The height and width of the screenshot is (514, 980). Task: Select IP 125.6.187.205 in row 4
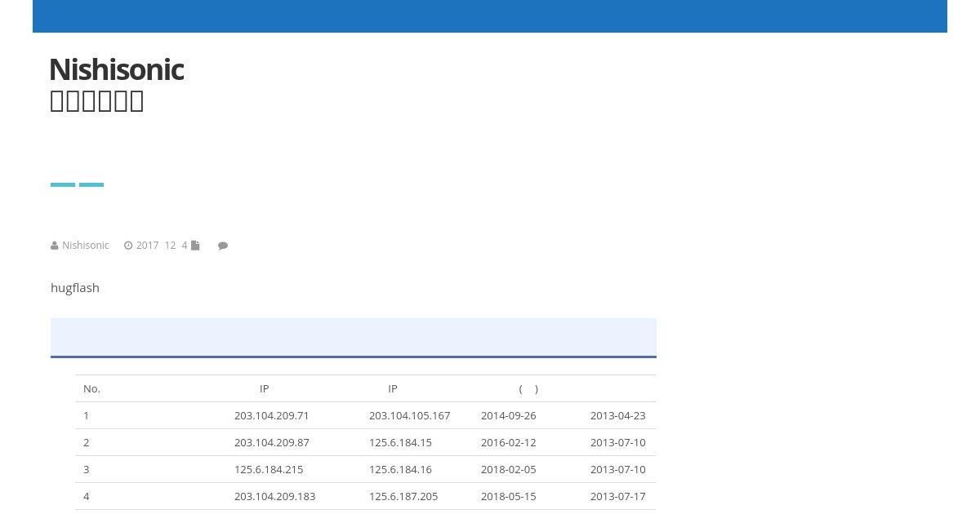click(403, 497)
